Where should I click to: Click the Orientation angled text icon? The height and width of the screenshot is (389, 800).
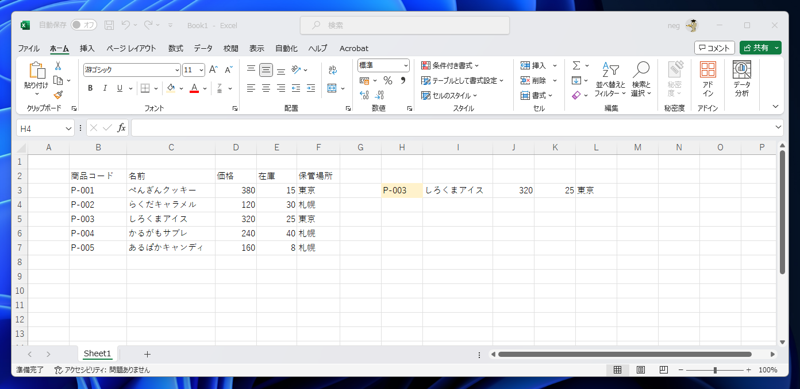click(x=296, y=69)
